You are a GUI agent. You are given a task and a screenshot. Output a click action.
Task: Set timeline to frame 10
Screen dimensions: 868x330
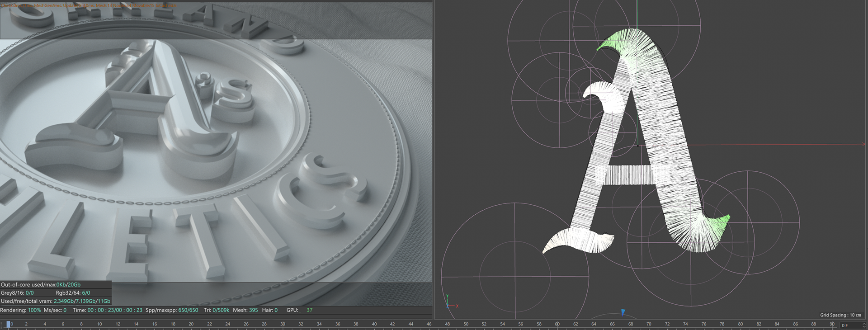99,324
